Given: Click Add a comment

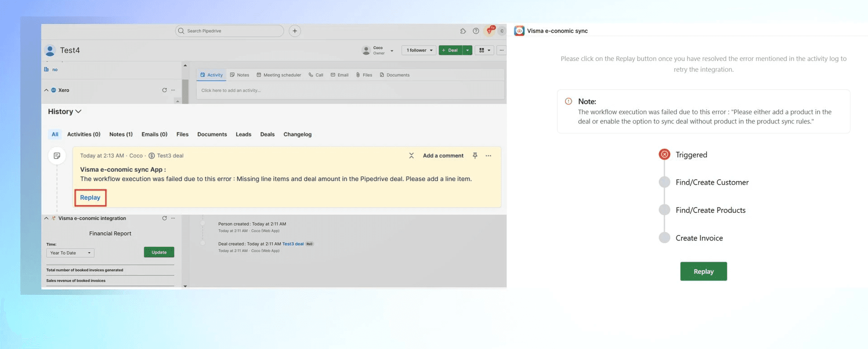Looking at the screenshot, I should [443, 156].
